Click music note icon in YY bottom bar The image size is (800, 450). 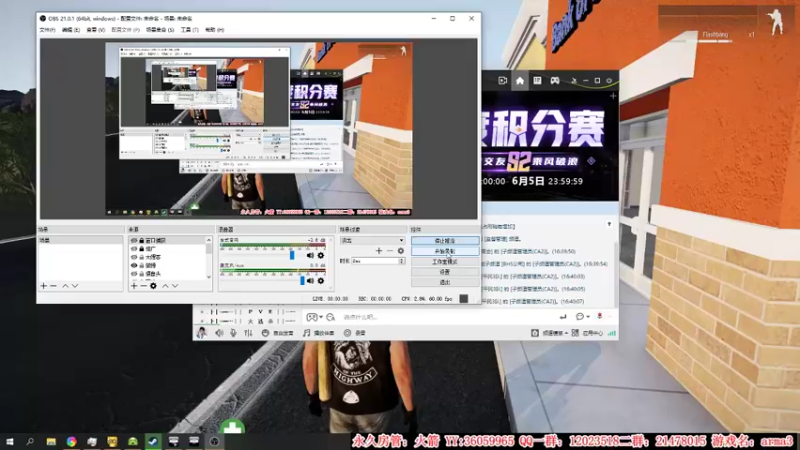pos(306,333)
